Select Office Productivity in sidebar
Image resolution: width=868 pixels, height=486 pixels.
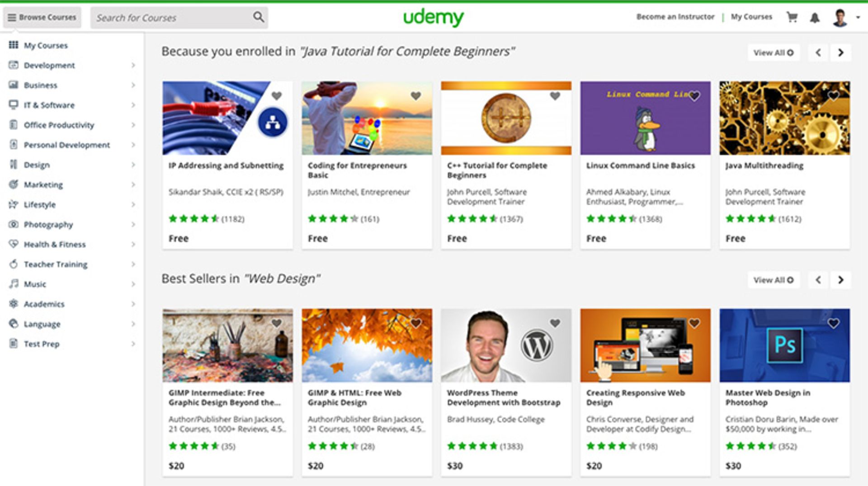(59, 125)
